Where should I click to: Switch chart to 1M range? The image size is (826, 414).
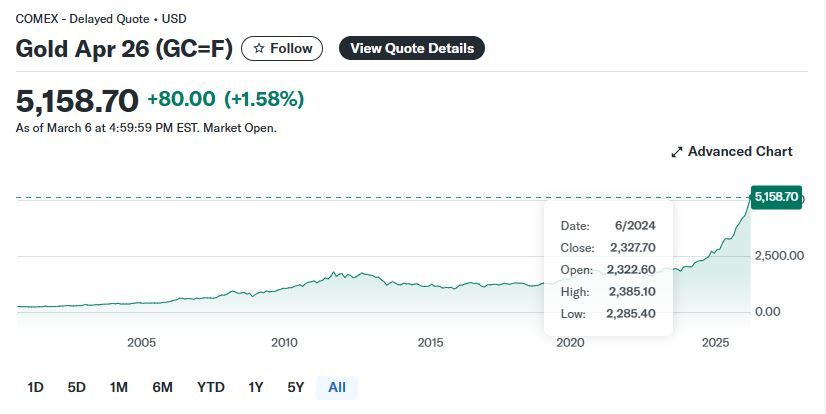pos(118,387)
